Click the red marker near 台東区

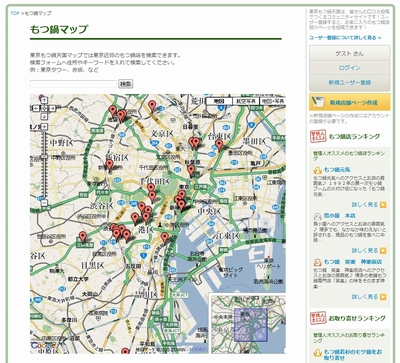[219, 145]
